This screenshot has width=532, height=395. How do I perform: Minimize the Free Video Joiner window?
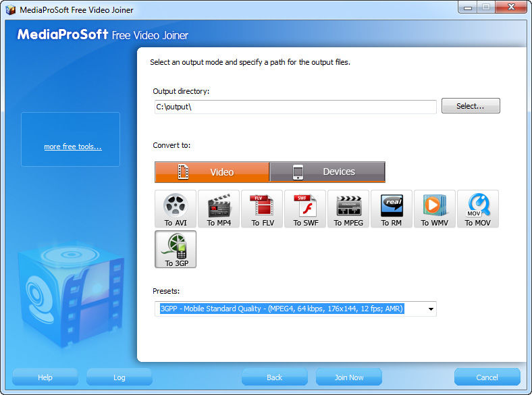tap(468, 7)
